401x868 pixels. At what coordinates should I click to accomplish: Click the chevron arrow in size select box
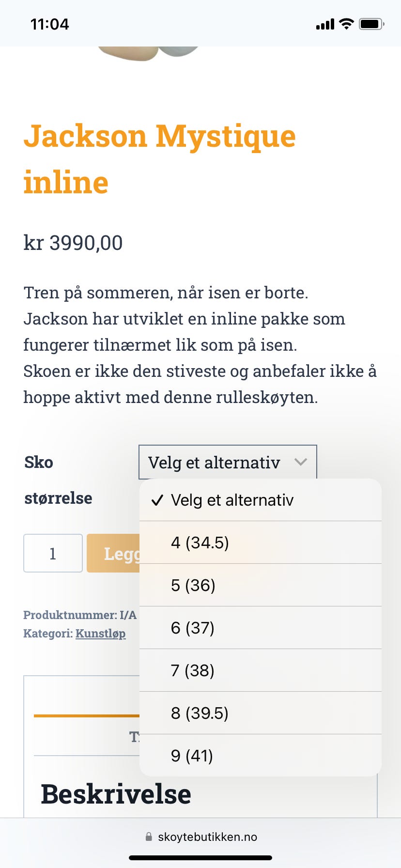[301, 462]
